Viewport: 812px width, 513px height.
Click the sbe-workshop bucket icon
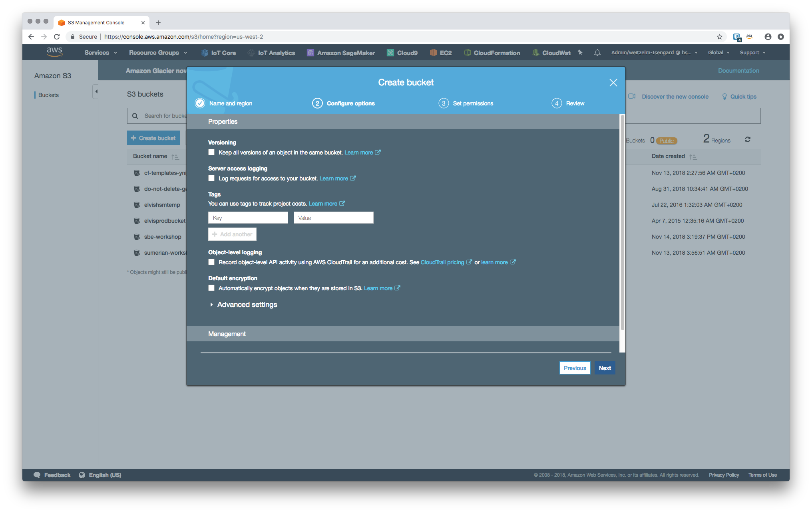pyautogui.click(x=137, y=237)
